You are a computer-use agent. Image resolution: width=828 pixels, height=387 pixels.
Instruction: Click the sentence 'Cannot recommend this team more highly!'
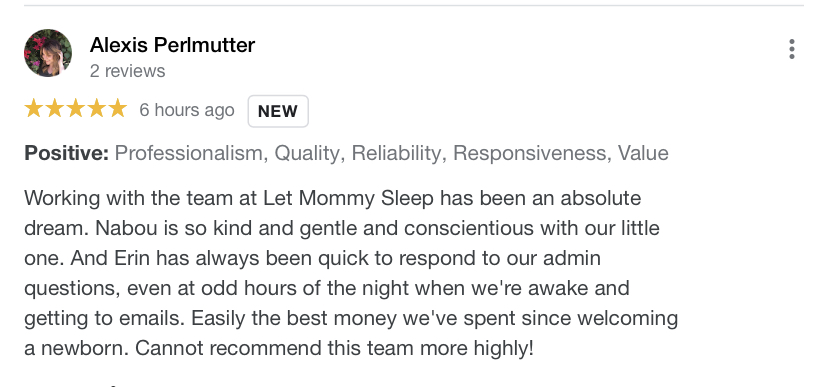pyautogui.click(x=334, y=349)
